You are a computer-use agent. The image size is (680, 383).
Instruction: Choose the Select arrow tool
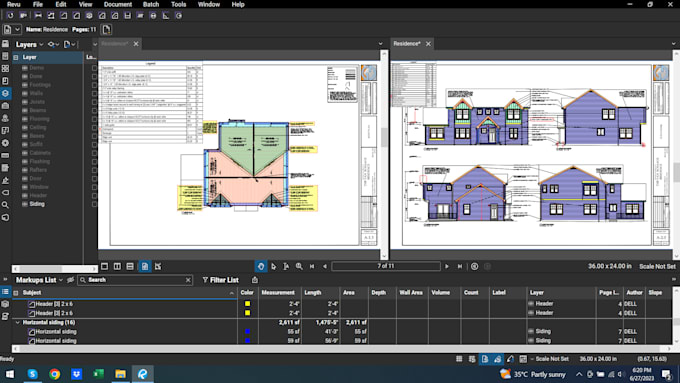point(273,266)
